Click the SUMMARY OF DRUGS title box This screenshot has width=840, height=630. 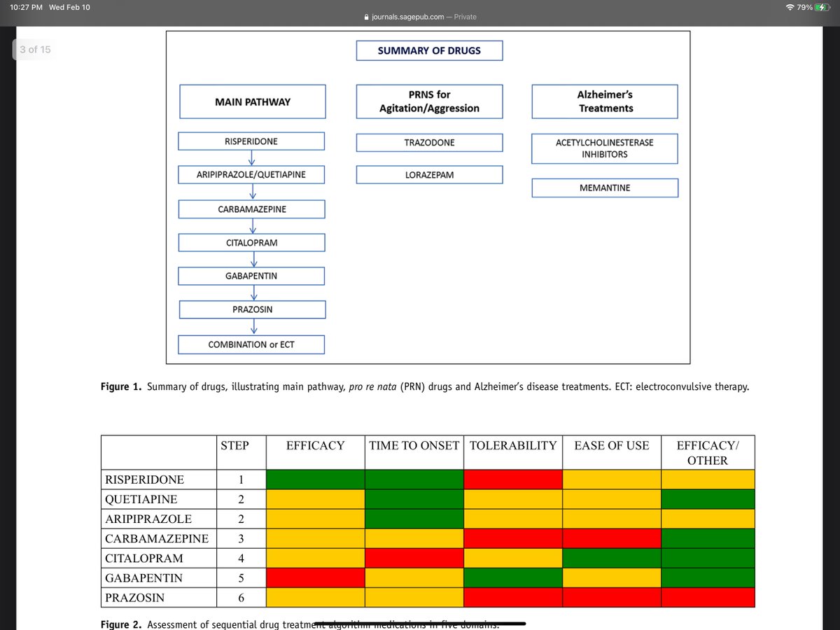point(429,50)
